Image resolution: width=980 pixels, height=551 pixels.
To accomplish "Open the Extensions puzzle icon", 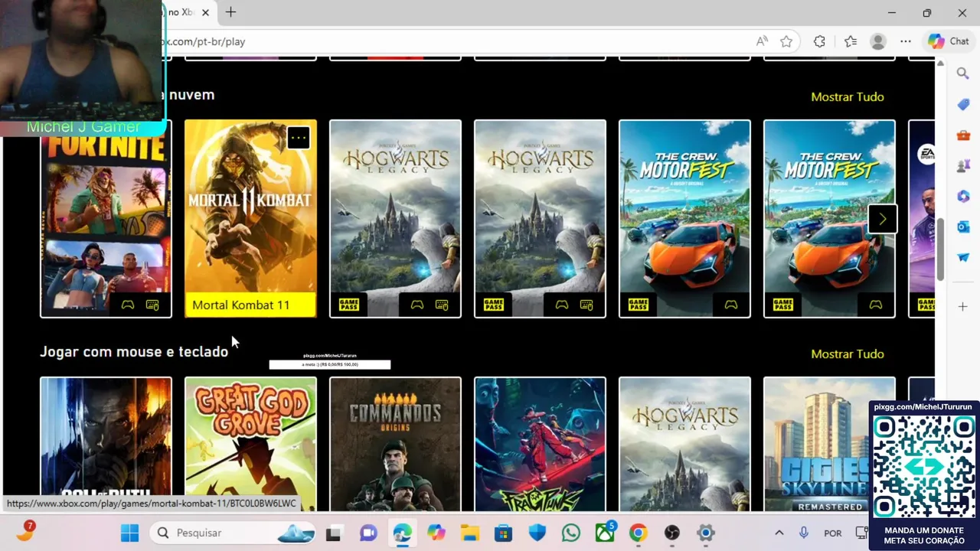I will 819,41.
